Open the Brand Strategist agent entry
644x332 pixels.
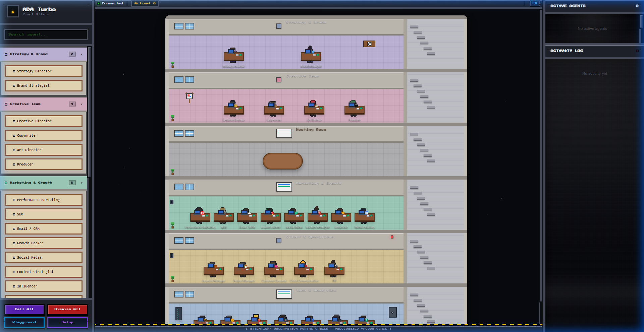tap(44, 85)
